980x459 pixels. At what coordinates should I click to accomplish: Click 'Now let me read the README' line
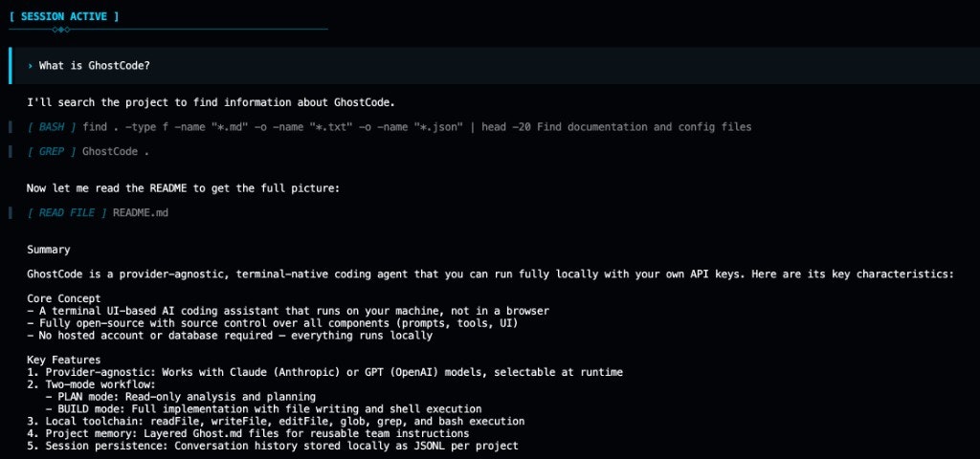tap(183, 188)
